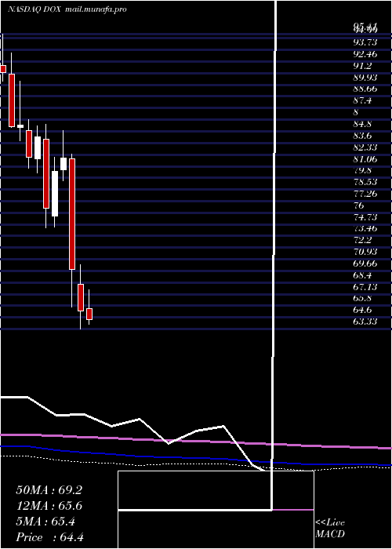
Task: Click the 79.8 price axis label
Action: pos(362,170)
